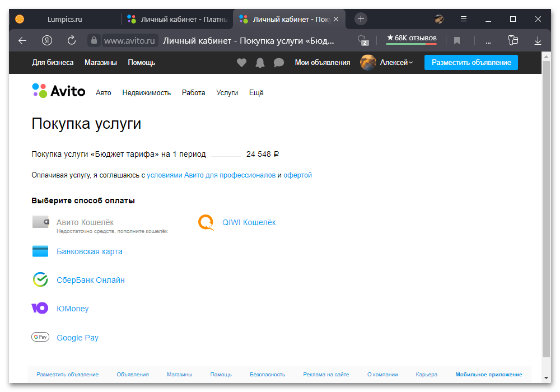Screen dimensions: 560x392
Task: Open notifications bell icon on Avito
Action: (260, 63)
